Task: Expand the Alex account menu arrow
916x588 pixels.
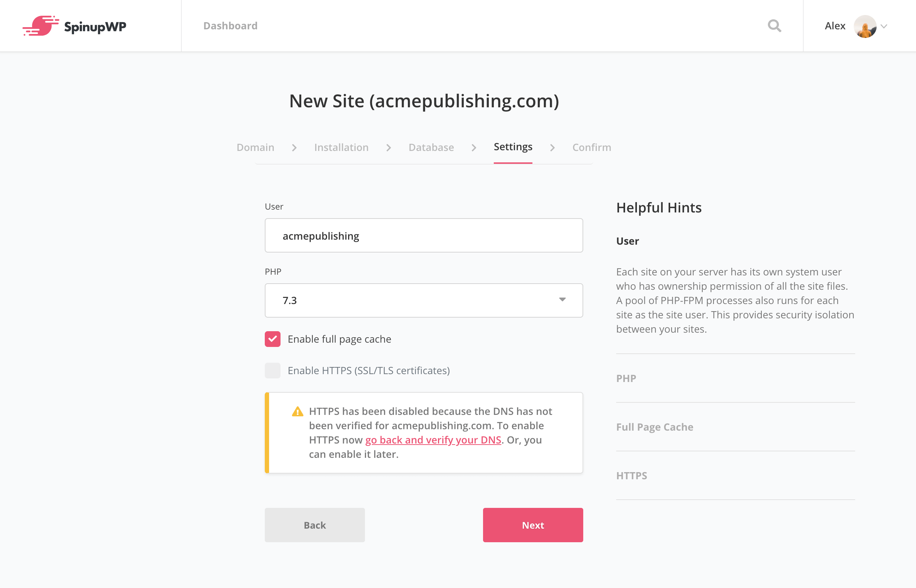Action: click(x=884, y=26)
